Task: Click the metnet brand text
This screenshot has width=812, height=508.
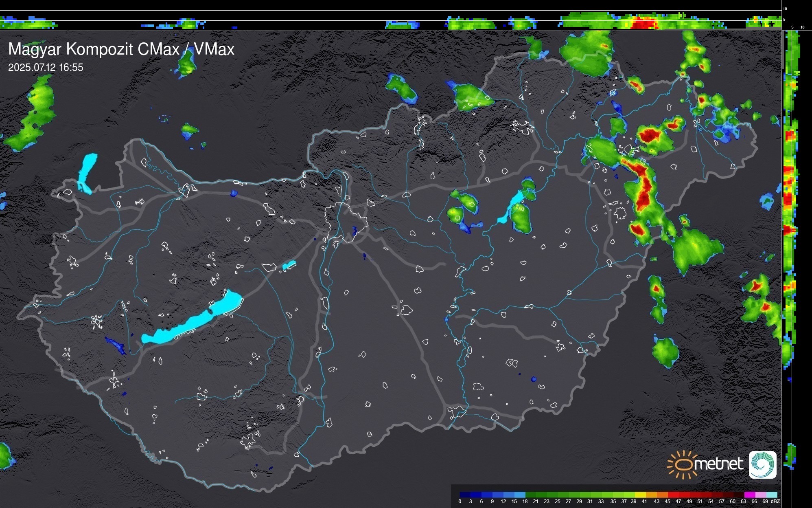Action: [718, 464]
